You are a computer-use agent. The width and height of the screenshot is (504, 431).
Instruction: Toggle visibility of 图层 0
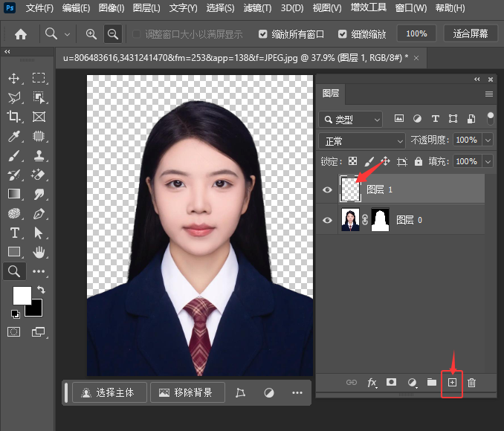pos(327,220)
